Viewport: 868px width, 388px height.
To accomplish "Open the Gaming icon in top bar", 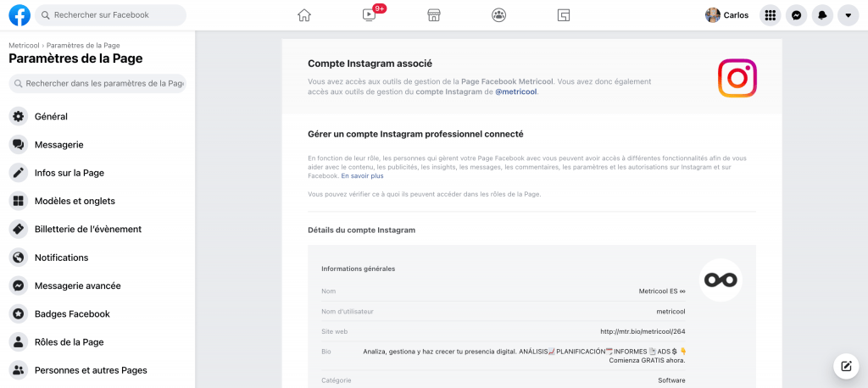I will pos(564,15).
